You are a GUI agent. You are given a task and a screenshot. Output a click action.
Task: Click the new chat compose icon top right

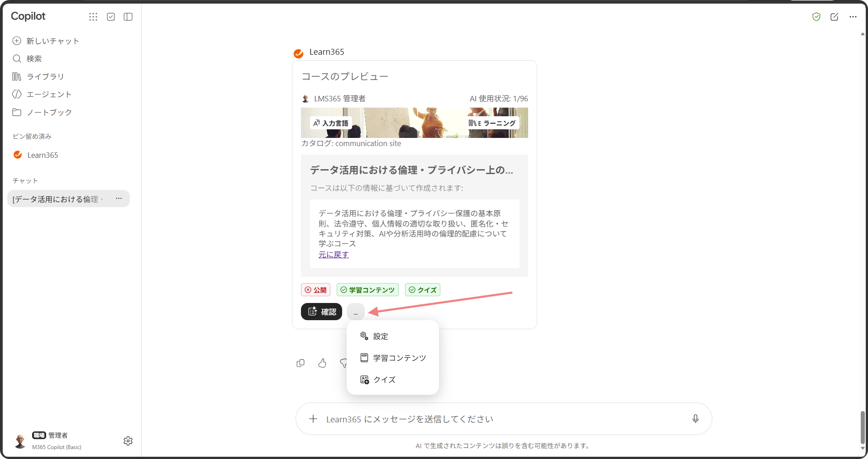click(835, 17)
